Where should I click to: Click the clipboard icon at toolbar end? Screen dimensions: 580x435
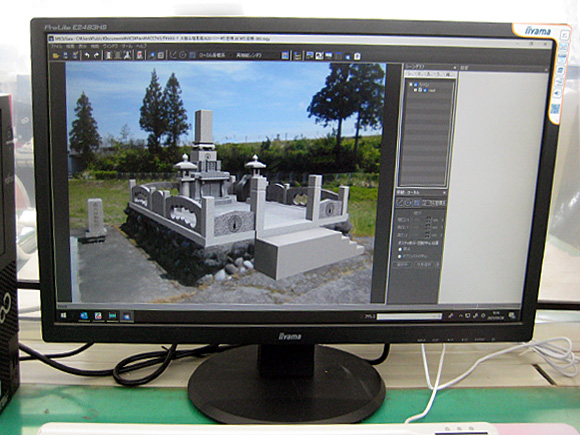(357, 56)
